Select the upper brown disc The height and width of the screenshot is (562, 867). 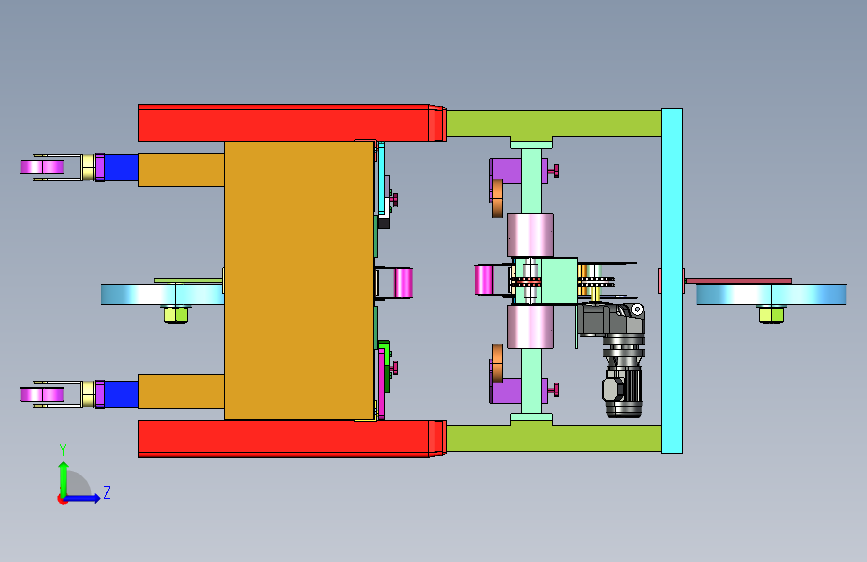tap(498, 198)
